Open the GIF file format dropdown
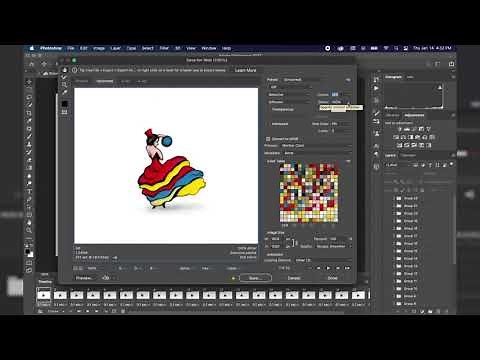Image resolution: width=480 pixels, height=360 pixels. tap(289, 87)
